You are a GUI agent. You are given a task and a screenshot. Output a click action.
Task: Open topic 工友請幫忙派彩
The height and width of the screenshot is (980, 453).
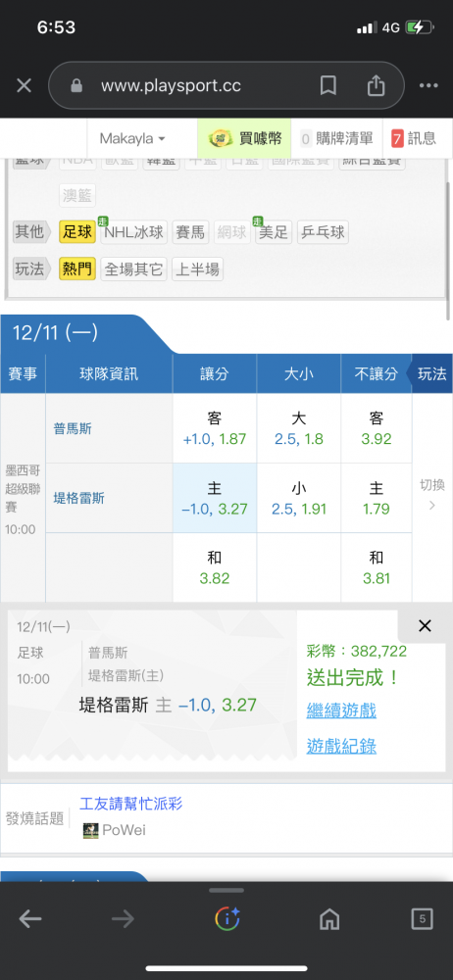pyautogui.click(x=131, y=804)
